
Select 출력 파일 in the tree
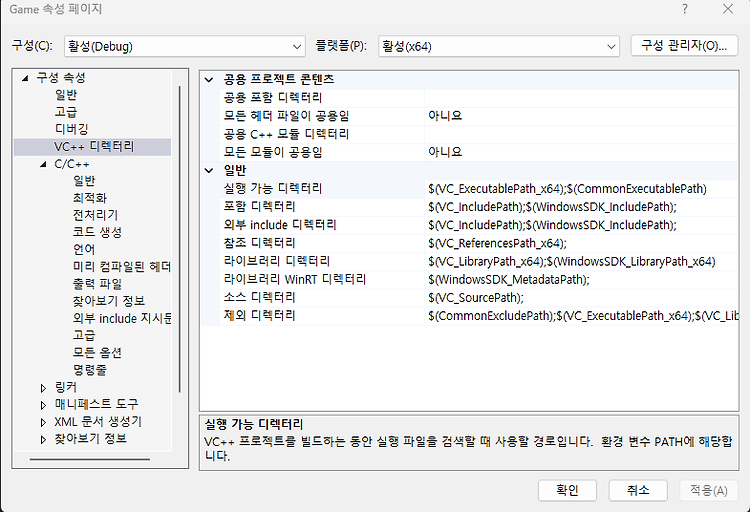pos(97,284)
